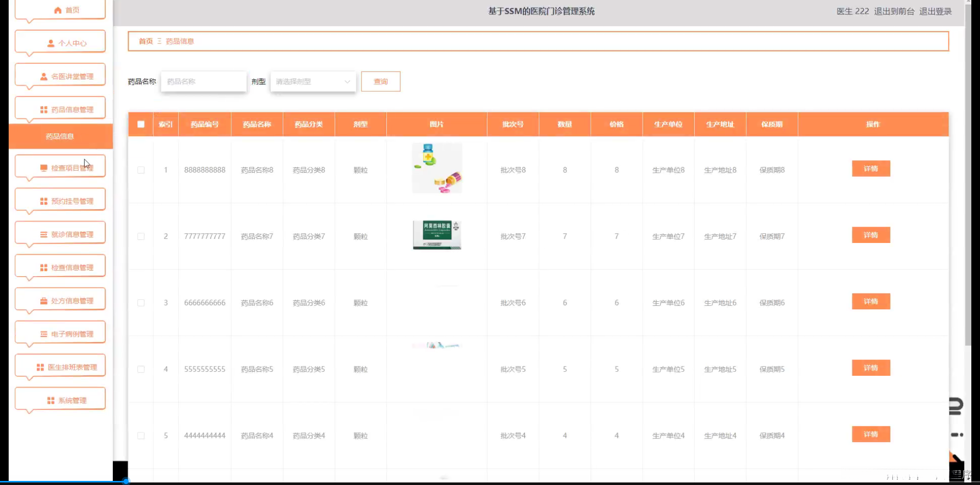Click cell 8888888888
This screenshot has height=485, width=980.
point(205,170)
